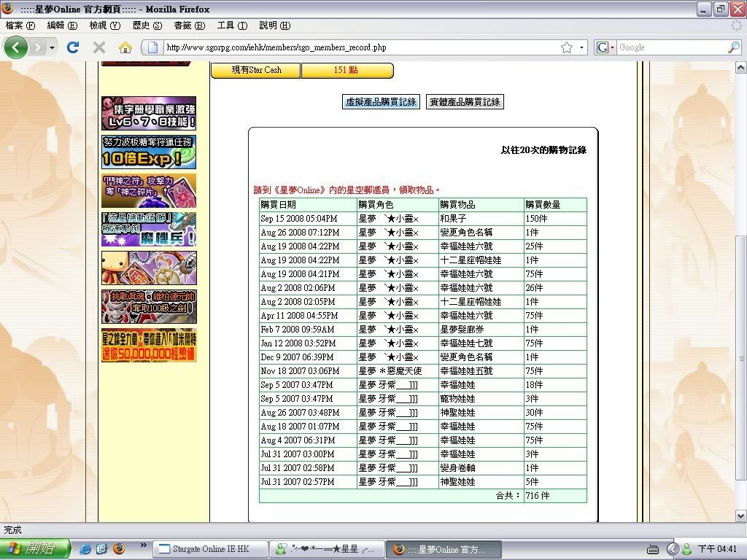Viewport: 747px width, 560px height.
Task: Launch Firefox from quick launch bar
Action: (119, 548)
